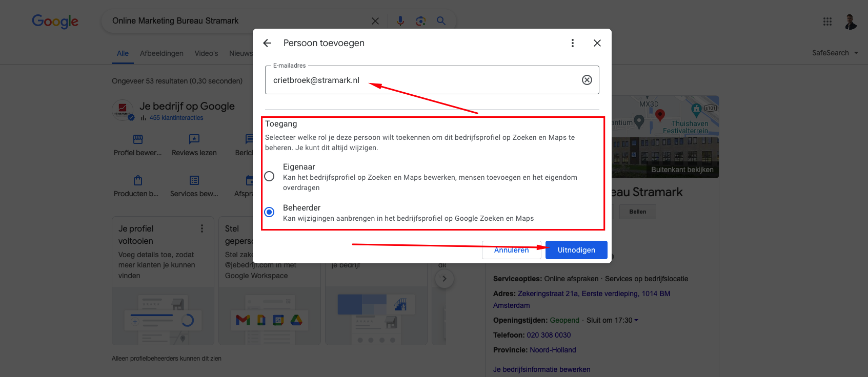Switch to the Video's tab
This screenshot has width=868, height=377.
click(206, 53)
